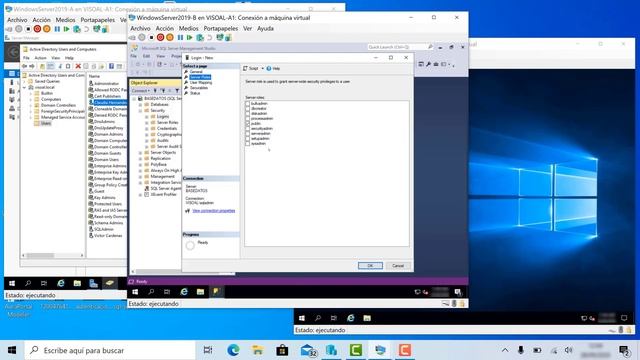640x360 pixels.
Task: Open Microsoft Store from host taskbar
Action: click(x=282, y=350)
